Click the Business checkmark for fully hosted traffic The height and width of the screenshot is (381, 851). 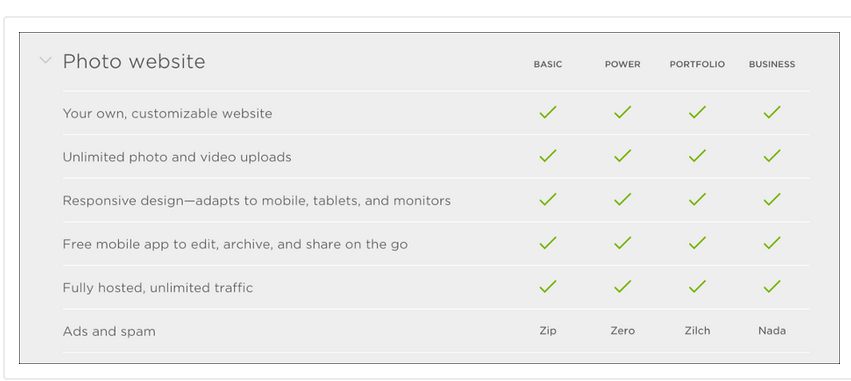tap(772, 286)
